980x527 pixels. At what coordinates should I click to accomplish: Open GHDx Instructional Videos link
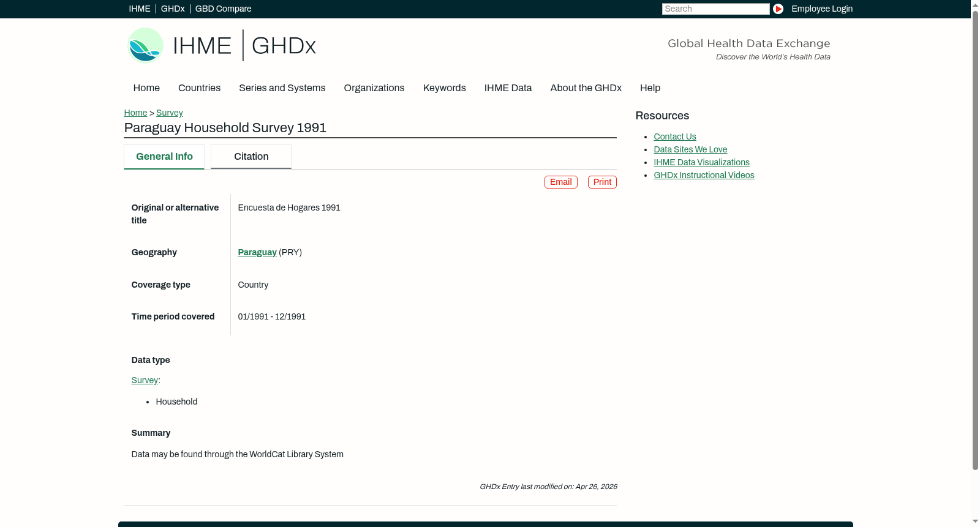(x=704, y=175)
